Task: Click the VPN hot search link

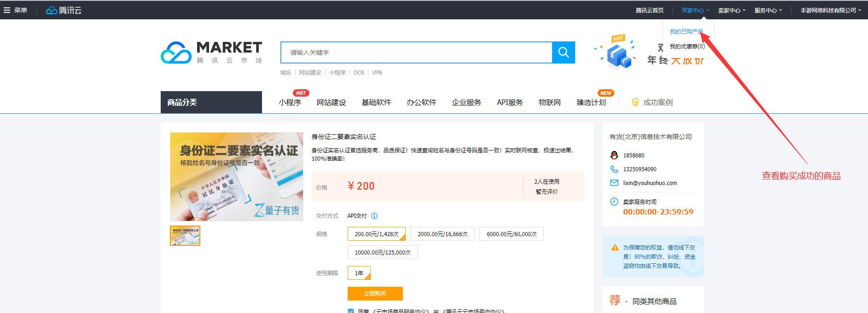Action: pos(377,72)
